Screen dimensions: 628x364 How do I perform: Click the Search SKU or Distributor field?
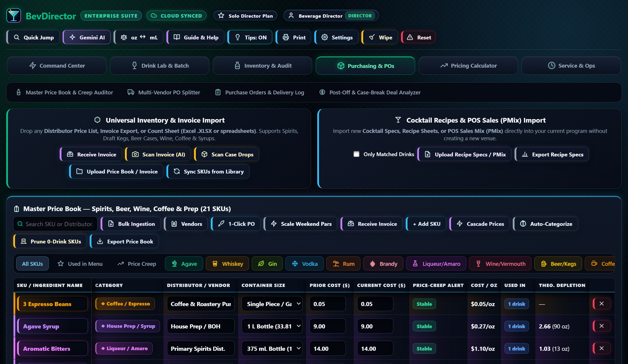pyautogui.click(x=55, y=224)
